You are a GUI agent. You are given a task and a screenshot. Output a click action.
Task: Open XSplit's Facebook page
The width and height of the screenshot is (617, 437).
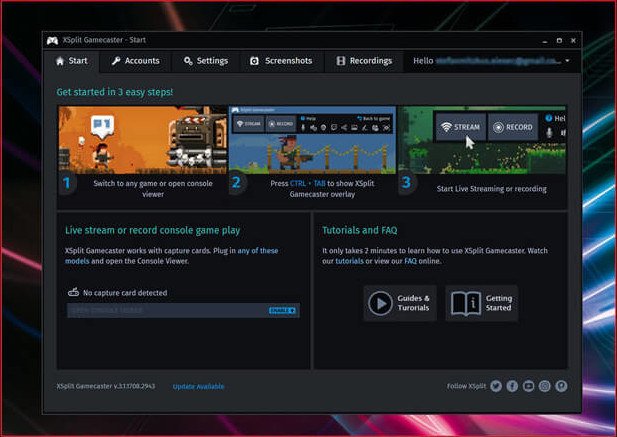pyautogui.click(x=512, y=386)
